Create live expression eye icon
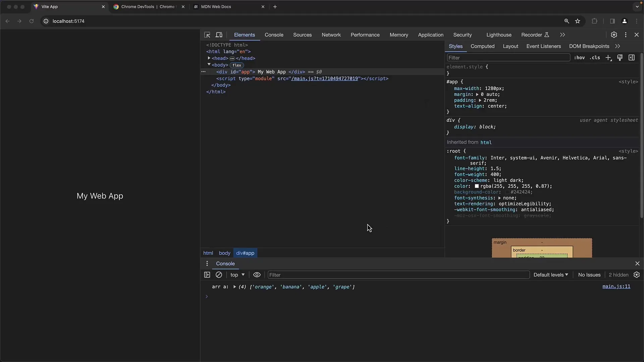The image size is (644, 362). 257,275
